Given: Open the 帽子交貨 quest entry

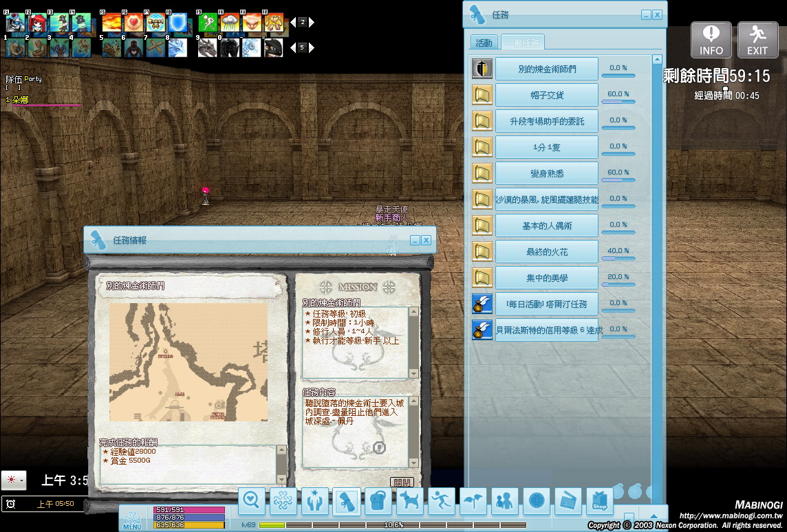Looking at the screenshot, I should click(x=547, y=95).
